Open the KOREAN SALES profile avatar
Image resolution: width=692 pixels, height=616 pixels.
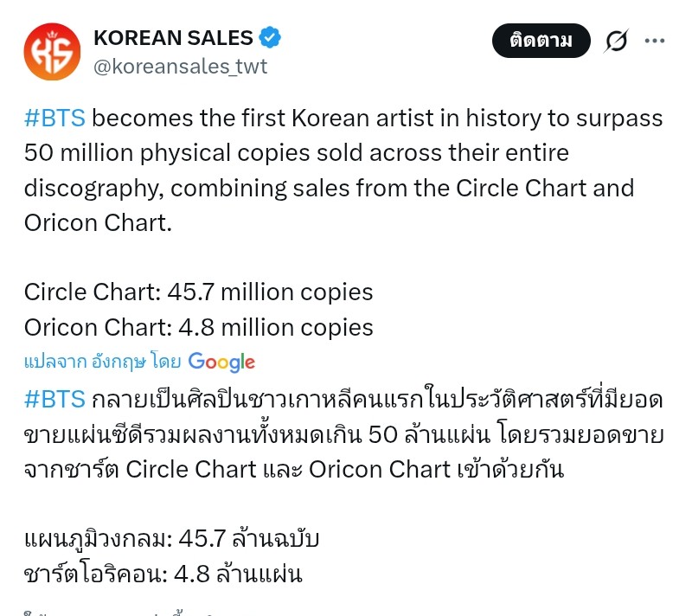pos(52,52)
